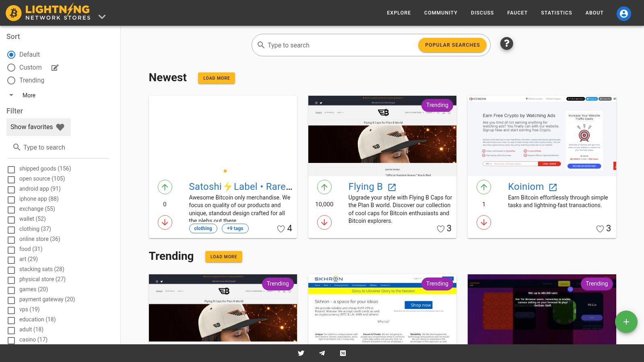Expand the More sort options
The width and height of the screenshot is (644, 362).
(x=23, y=95)
